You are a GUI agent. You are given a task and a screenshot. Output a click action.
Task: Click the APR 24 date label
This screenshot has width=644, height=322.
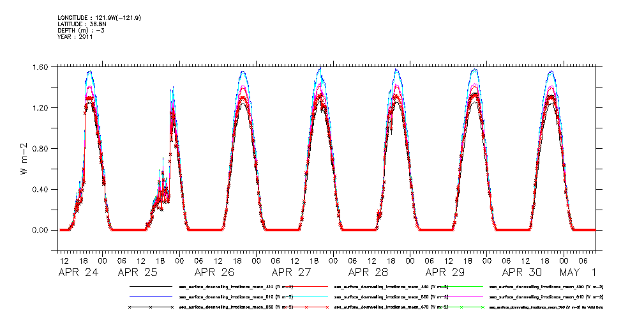point(79,272)
